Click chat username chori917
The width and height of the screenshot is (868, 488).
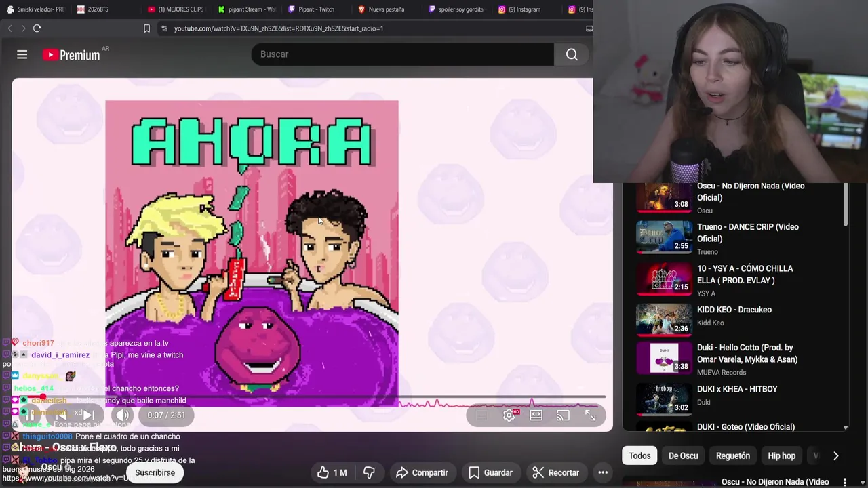(38, 343)
